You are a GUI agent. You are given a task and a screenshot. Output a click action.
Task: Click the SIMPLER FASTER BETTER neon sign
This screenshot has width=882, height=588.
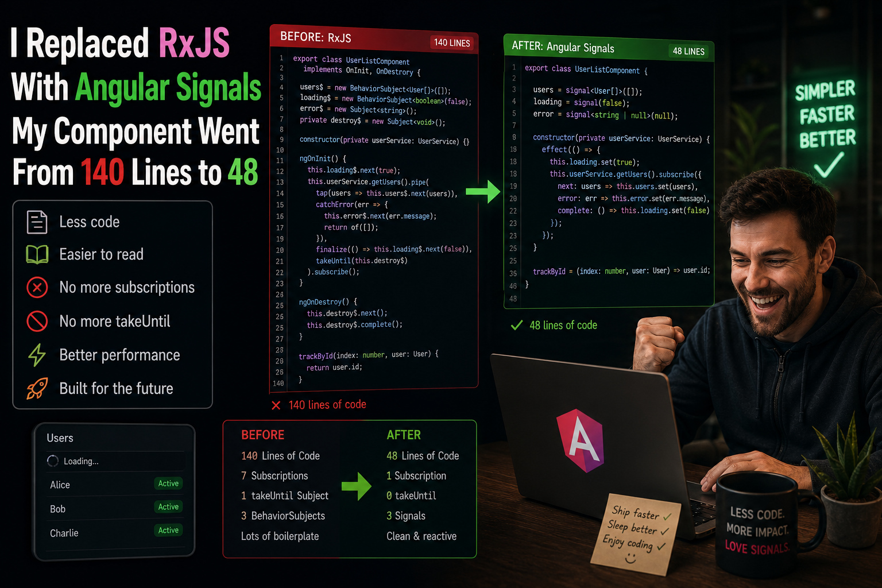[826, 115]
